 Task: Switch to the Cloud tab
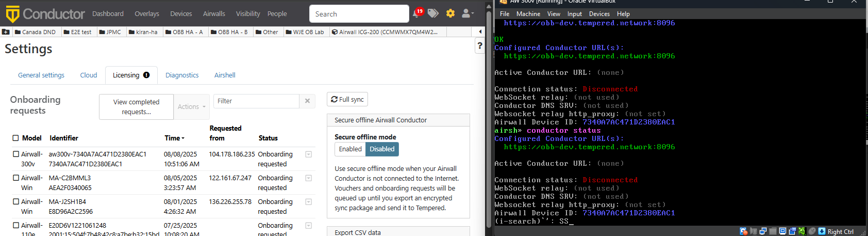tap(89, 75)
